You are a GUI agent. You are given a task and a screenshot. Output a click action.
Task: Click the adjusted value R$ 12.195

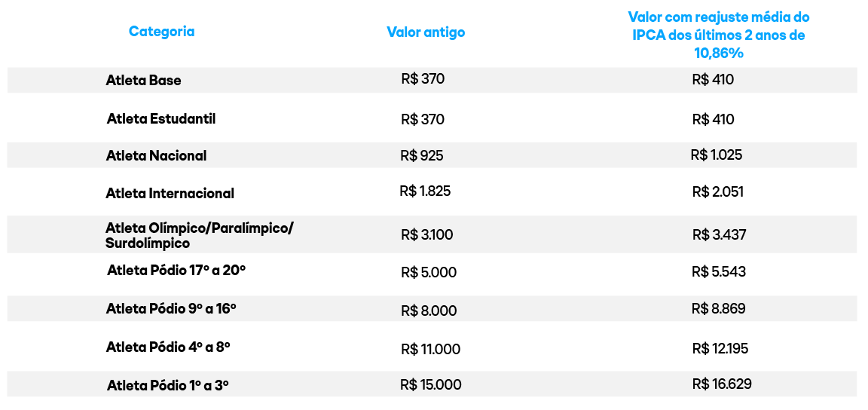(720, 349)
